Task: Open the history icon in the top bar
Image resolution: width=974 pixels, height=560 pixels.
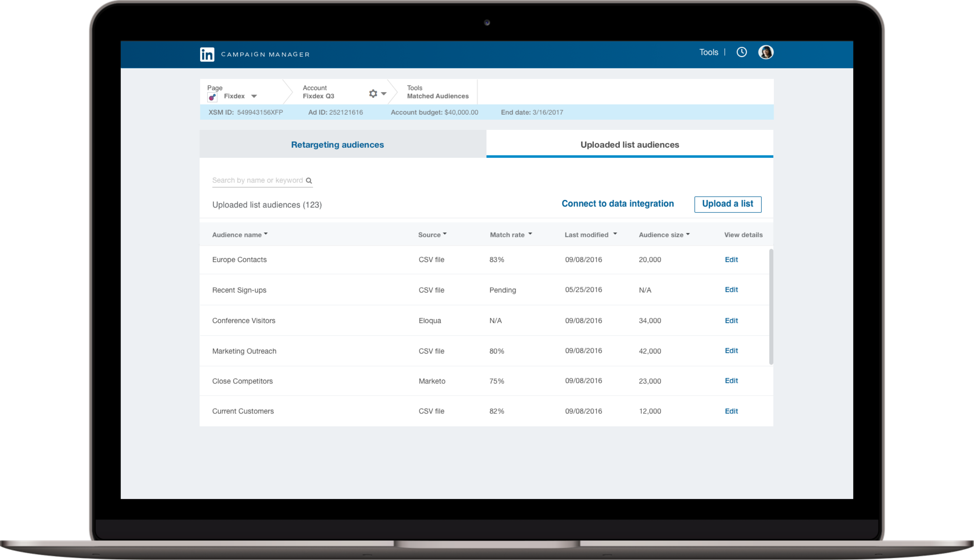Action: [741, 52]
